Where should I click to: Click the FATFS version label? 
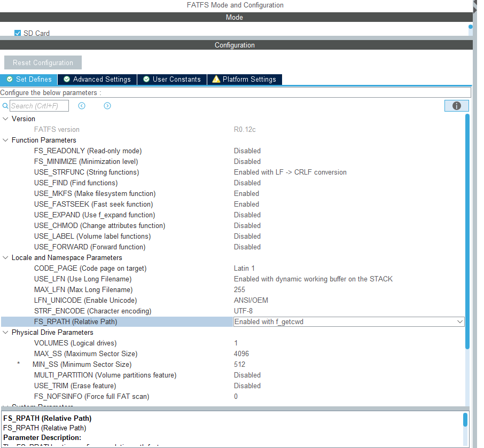coord(57,130)
